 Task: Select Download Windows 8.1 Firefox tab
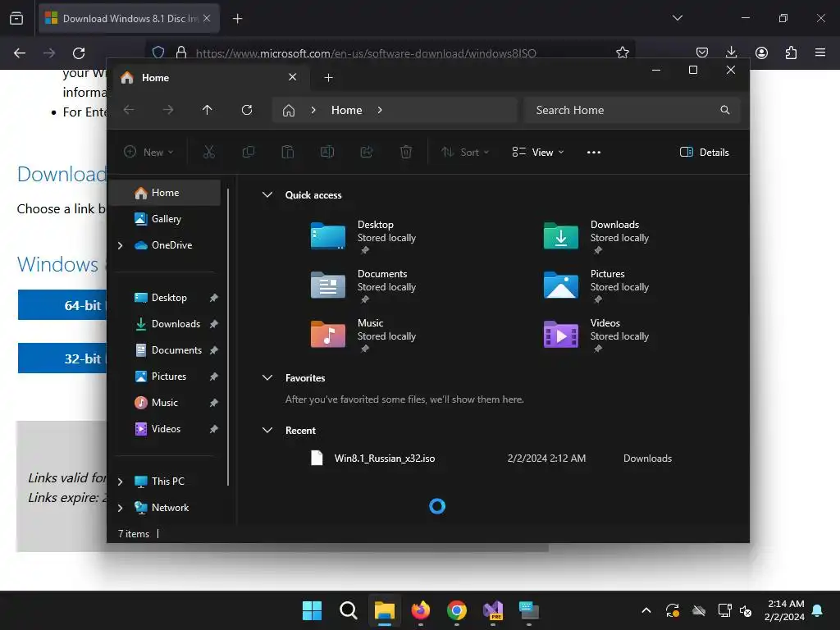coord(129,18)
